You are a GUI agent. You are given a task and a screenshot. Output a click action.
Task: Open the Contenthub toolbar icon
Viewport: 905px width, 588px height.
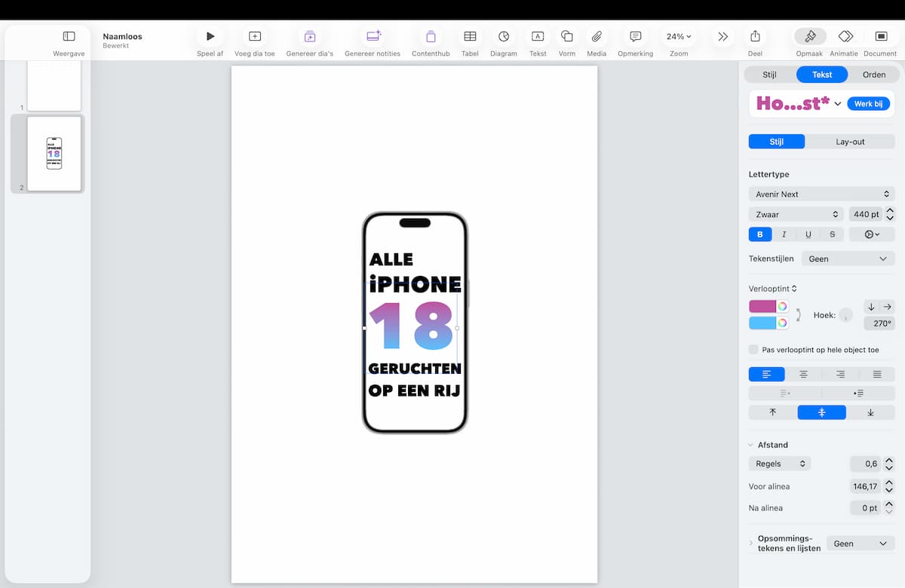(x=431, y=36)
